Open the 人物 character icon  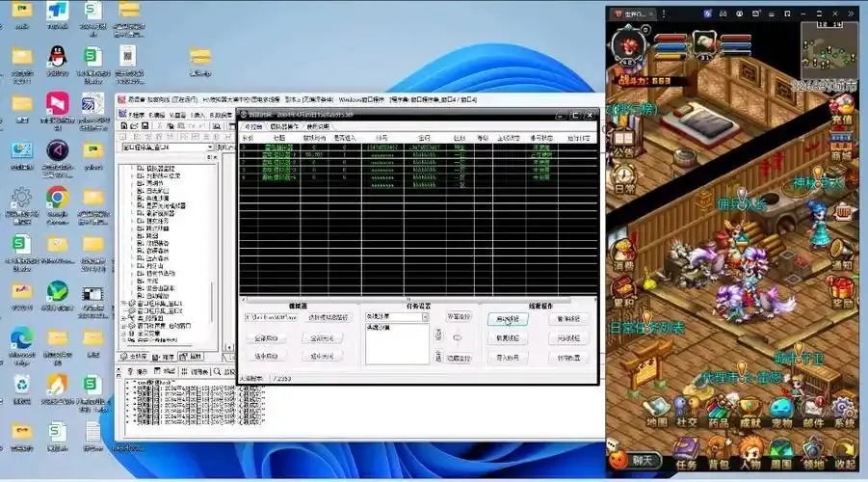750,453
